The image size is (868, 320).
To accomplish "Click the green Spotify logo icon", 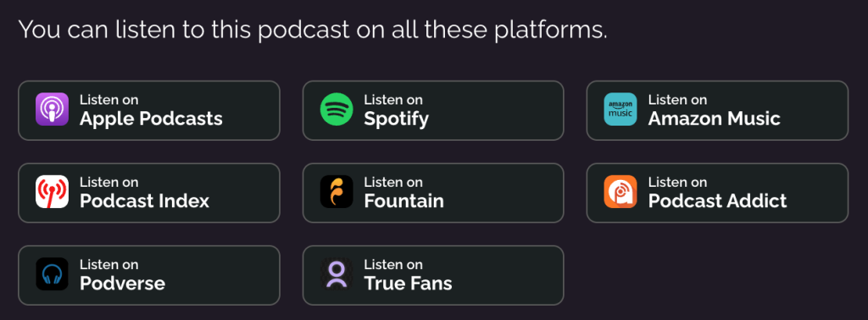I will tap(337, 109).
